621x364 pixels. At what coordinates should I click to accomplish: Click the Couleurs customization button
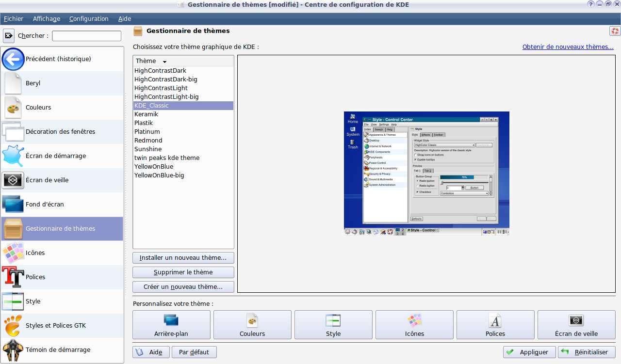tap(252, 325)
